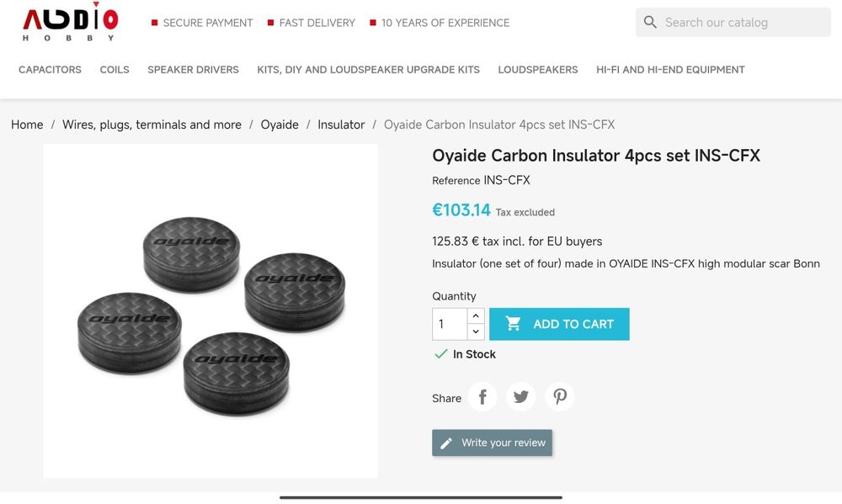Go to the Home breadcrumb
The image size is (842, 504).
[27, 125]
